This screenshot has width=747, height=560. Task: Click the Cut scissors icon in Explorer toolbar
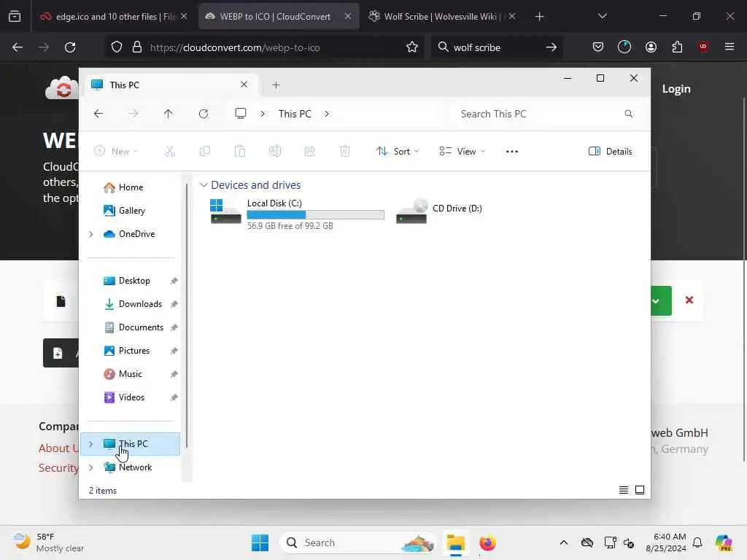tap(169, 152)
